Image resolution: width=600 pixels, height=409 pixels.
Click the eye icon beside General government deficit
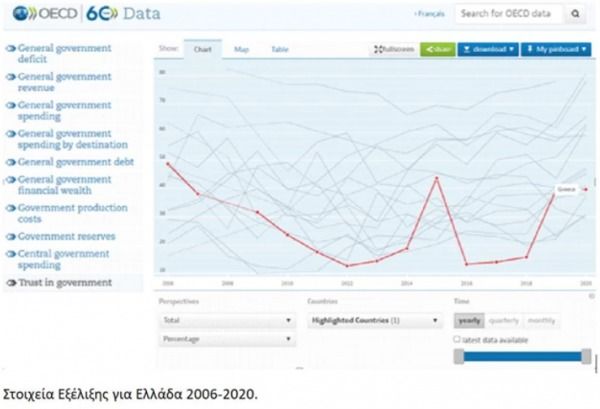11,48
